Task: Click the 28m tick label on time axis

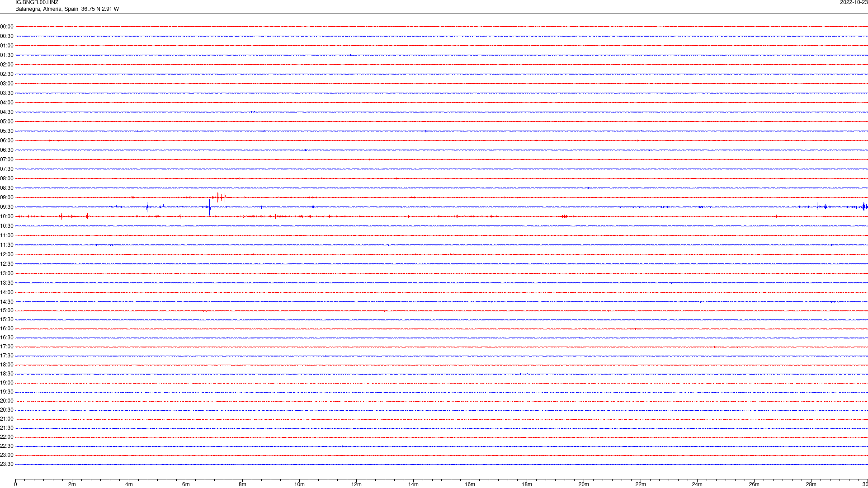Action: tap(811, 484)
